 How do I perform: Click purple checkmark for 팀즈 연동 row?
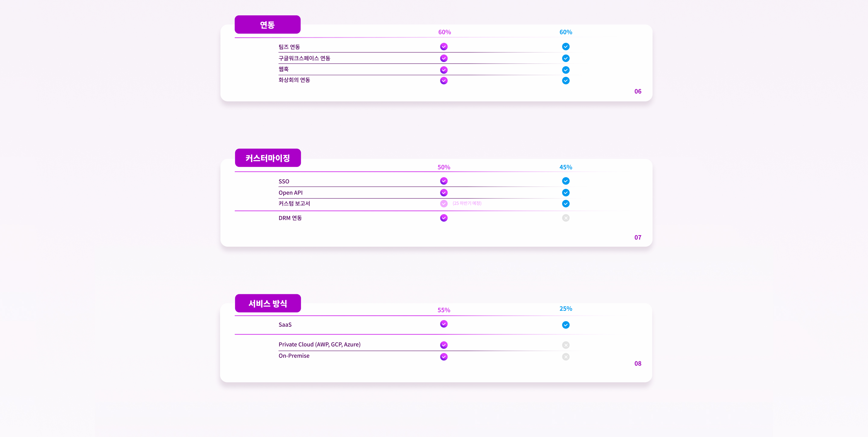tap(444, 46)
